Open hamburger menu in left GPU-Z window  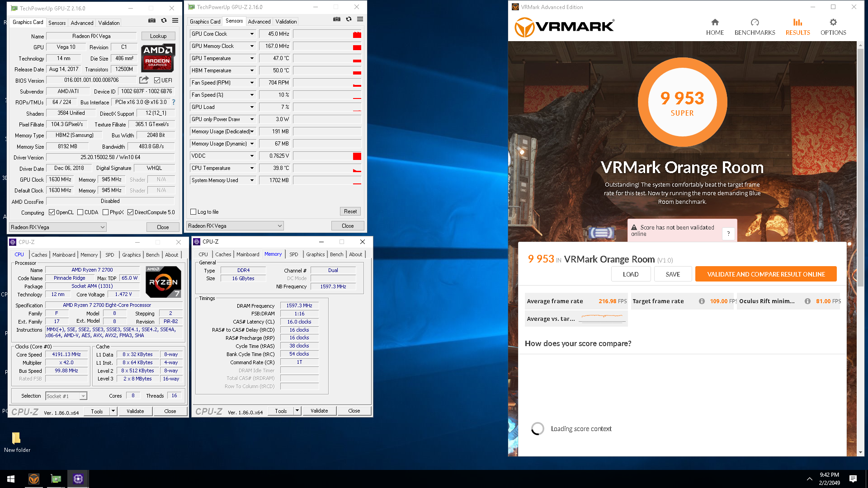(x=175, y=21)
